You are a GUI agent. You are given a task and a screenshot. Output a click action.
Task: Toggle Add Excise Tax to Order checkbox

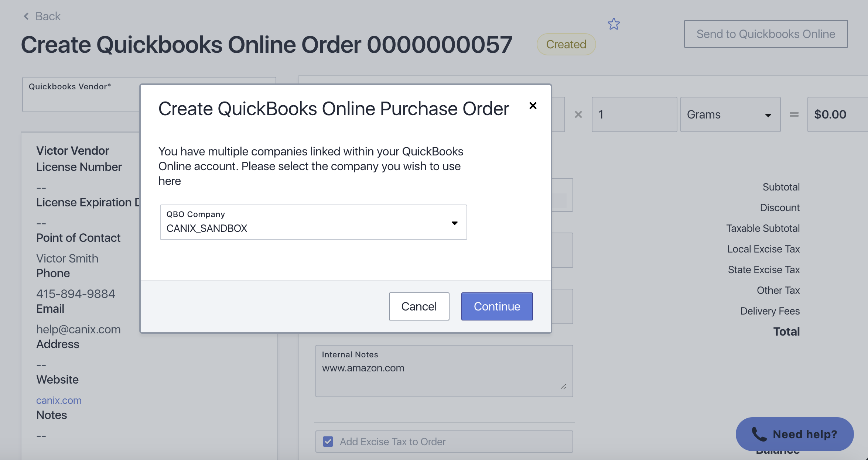pyautogui.click(x=328, y=442)
